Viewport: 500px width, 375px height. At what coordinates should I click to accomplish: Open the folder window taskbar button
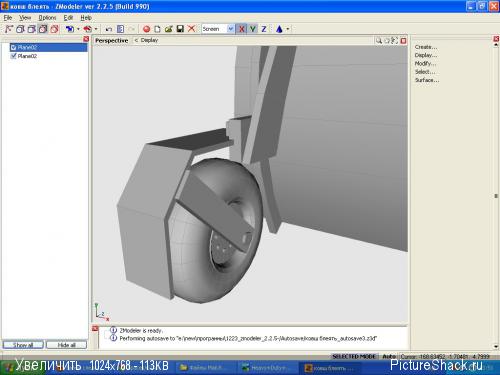tap(206, 368)
